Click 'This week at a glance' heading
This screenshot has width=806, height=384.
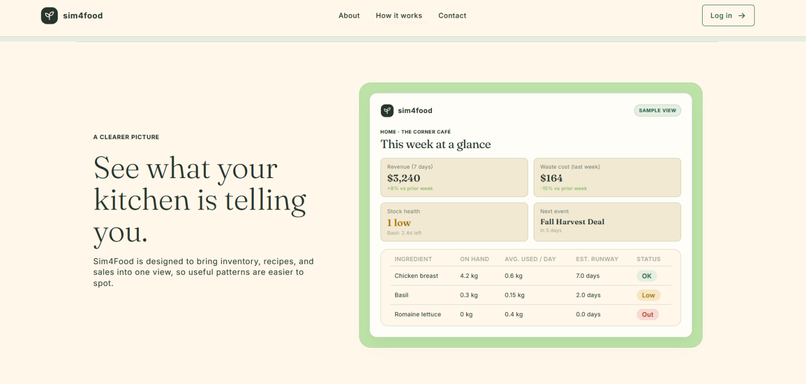[x=435, y=144]
